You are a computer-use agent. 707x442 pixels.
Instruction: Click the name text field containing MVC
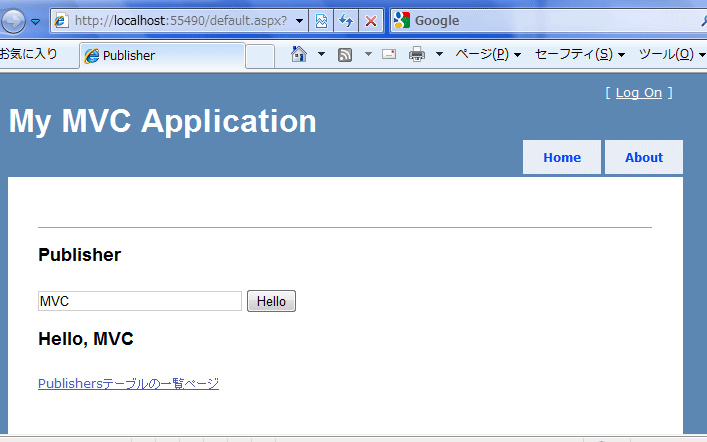click(x=140, y=301)
